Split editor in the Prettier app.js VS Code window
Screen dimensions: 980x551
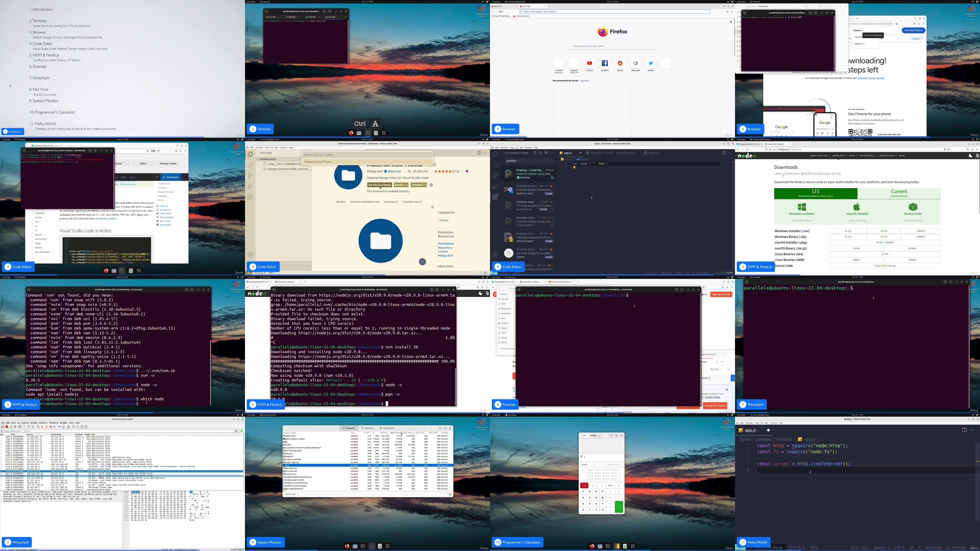[724, 153]
